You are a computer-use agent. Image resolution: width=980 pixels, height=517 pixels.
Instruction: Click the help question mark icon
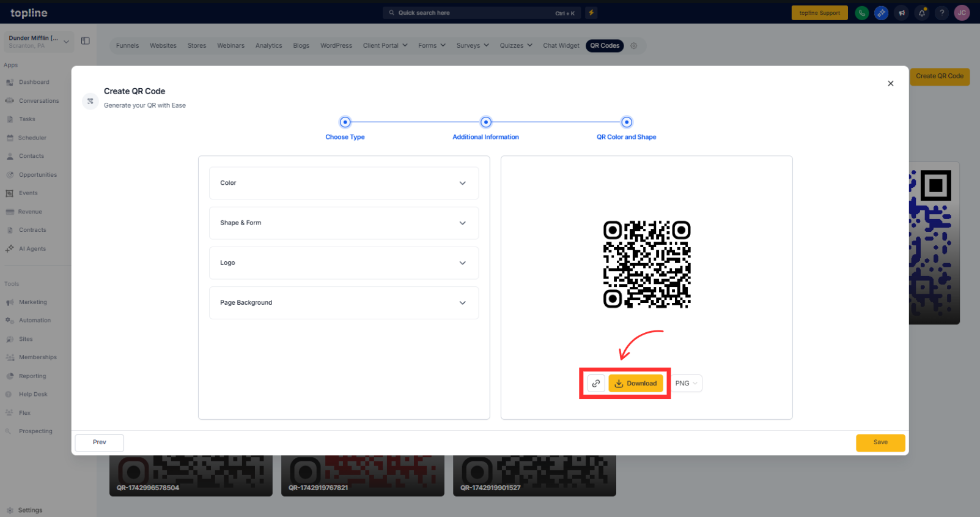pyautogui.click(x=942, y=13)
